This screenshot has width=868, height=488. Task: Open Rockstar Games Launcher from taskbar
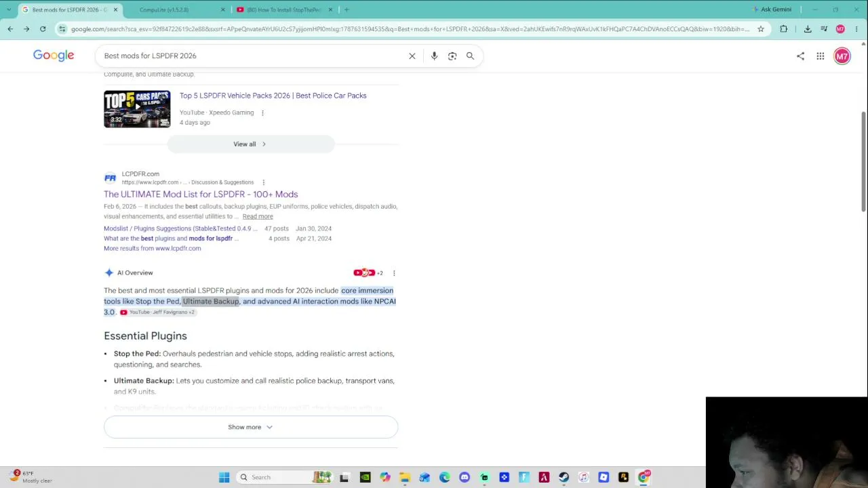tap(623, 477)
